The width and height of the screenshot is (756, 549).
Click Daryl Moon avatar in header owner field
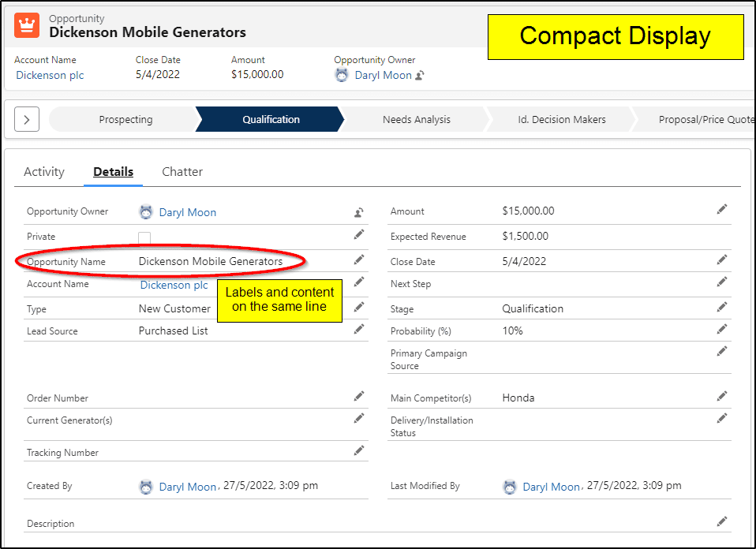(x=342, y=75)
